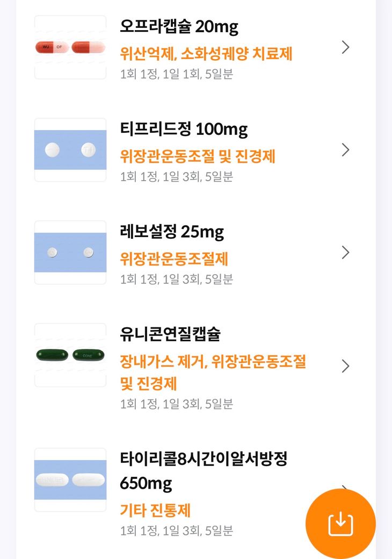Select 오프라캡슐 20mg medication name
The width and height of the screenshot is (392, 559).
pyautogui.click(x=179, y=26)
